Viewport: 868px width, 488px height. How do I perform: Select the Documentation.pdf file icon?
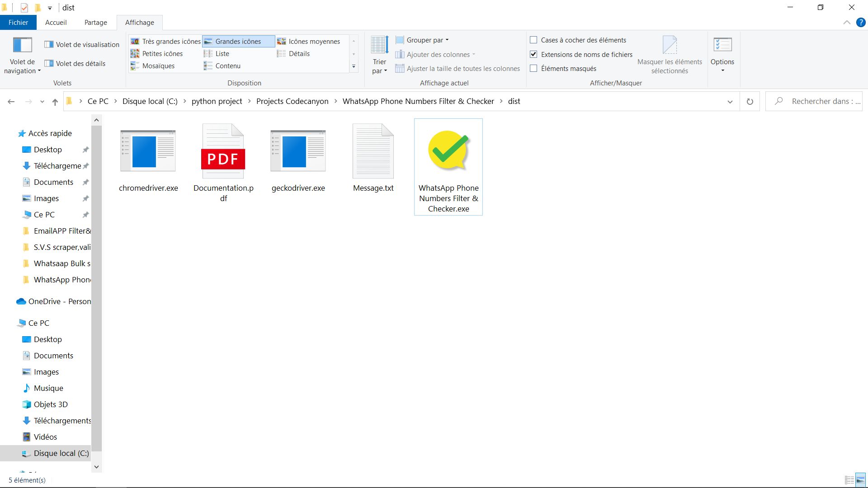click(x=223, y=151)
